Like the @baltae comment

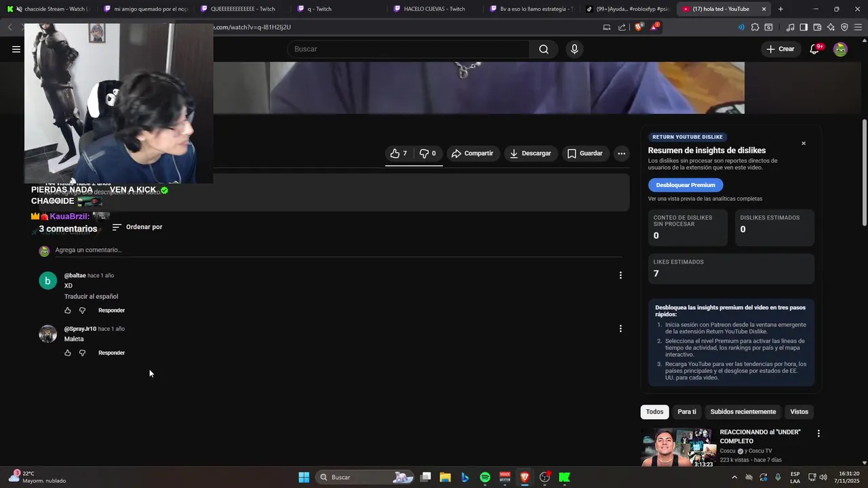67,310
